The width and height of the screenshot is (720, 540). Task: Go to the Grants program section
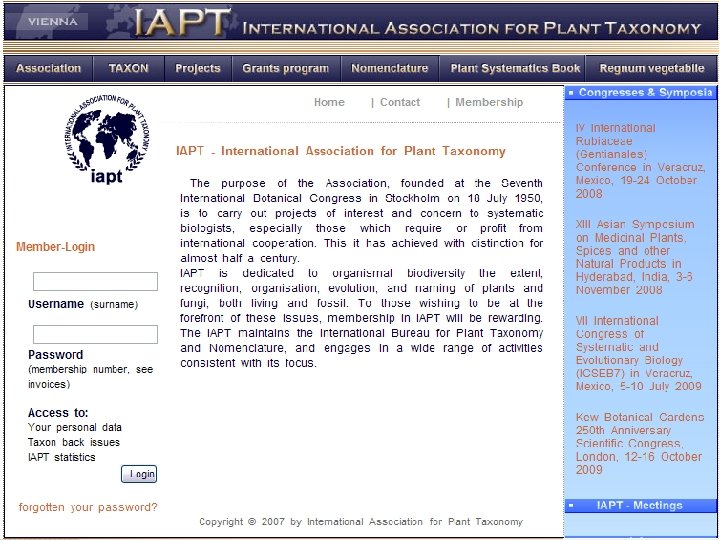tap(286, 68)
